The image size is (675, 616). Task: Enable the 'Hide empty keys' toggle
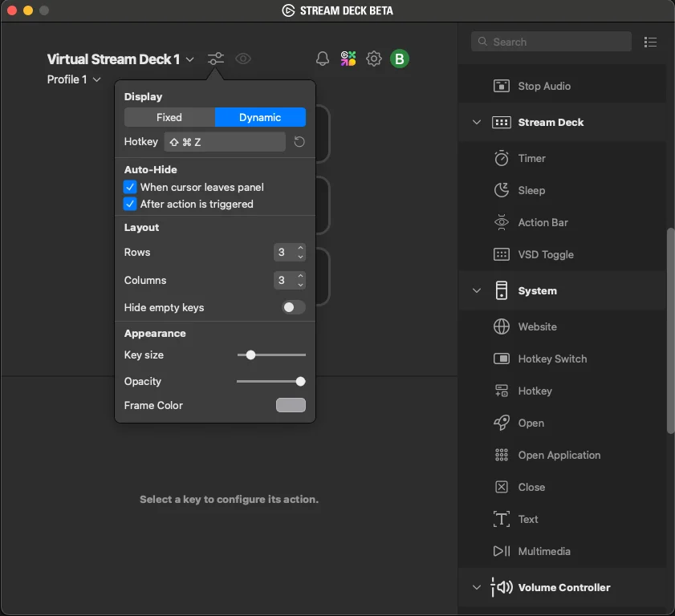click(292, 307)
